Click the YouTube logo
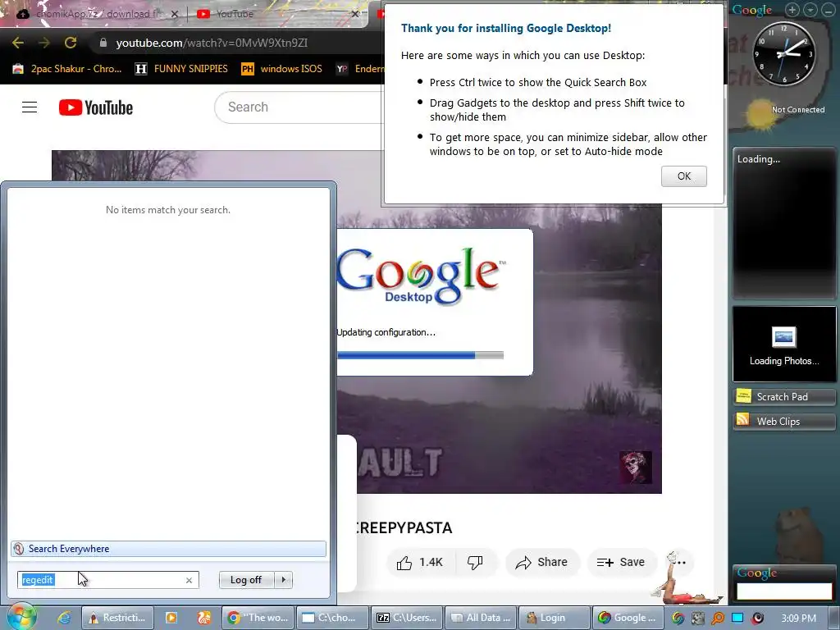 point(96,107)
